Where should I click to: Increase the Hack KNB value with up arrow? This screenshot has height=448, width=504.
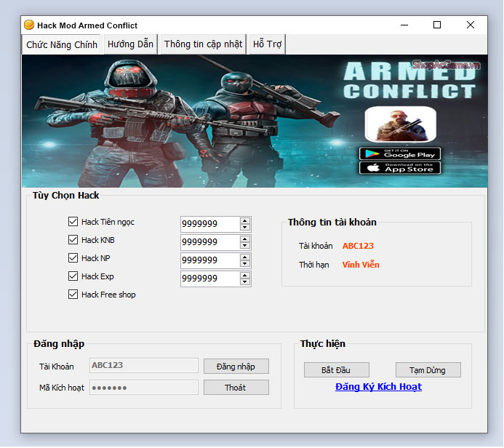tap(245, 239)
